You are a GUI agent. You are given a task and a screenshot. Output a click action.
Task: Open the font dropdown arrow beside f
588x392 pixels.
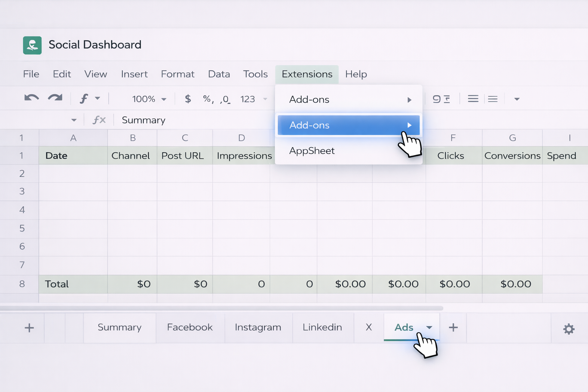98,99
